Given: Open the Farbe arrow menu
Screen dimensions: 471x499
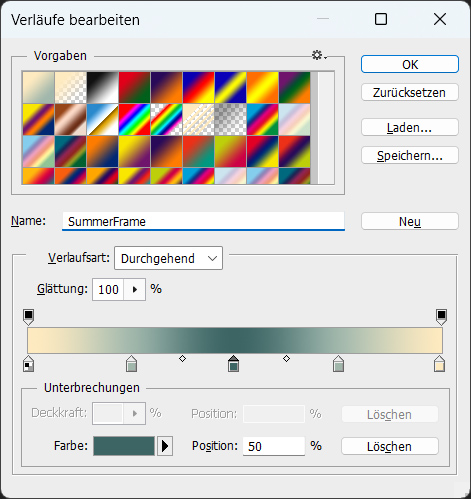Looking at the screenshot, I should (165, 446).
